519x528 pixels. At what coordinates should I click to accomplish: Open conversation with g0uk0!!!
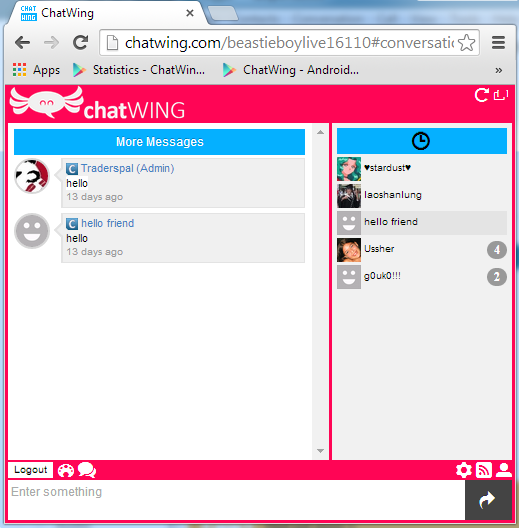click(422, 277)
